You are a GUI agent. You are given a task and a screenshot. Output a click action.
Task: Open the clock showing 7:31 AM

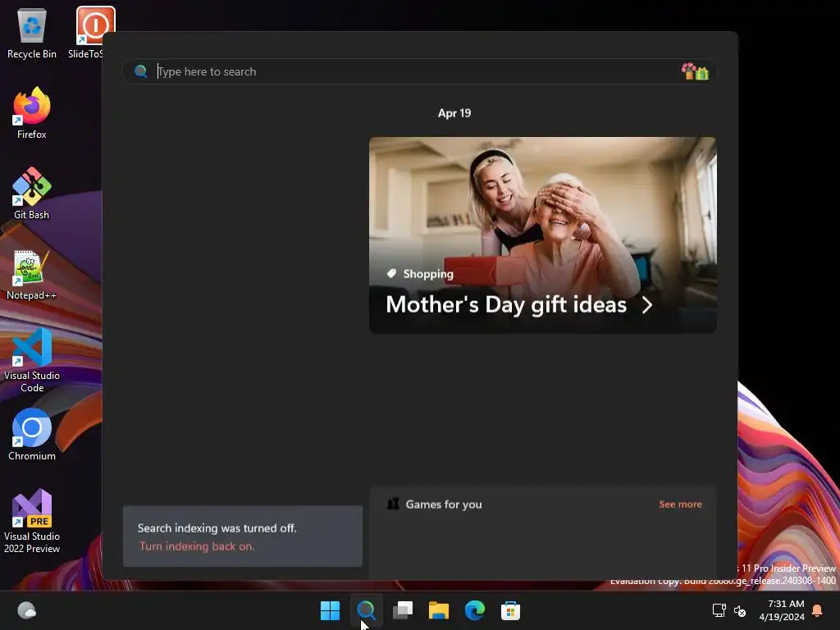point(782,610)
